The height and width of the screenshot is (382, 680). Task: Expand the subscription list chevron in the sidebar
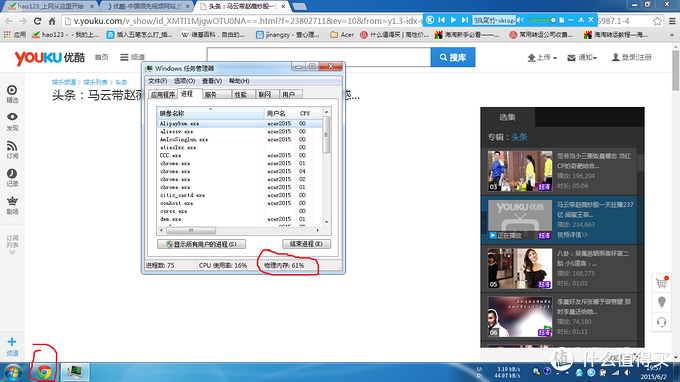12,252
